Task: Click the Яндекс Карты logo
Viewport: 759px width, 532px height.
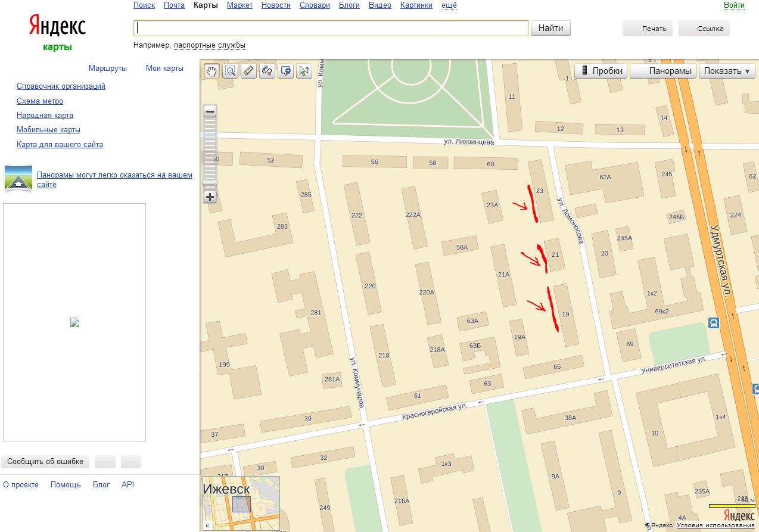Action: tap(57, 33)
